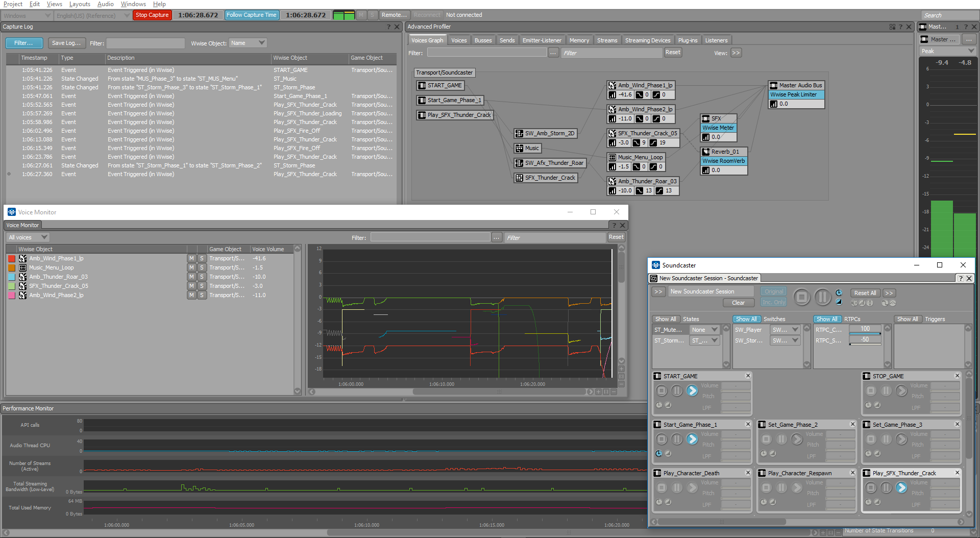Screen dimensions: 980x538
Task: Toggle delay clock icon on Start_Game_Phase_1
Action: click(x=659, y=453)
